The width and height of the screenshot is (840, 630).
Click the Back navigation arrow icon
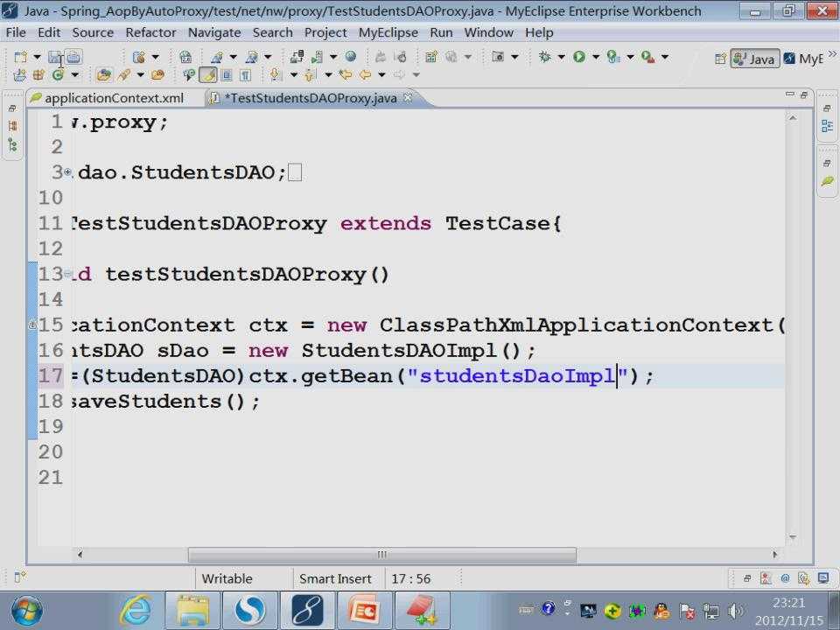point(366,75)
